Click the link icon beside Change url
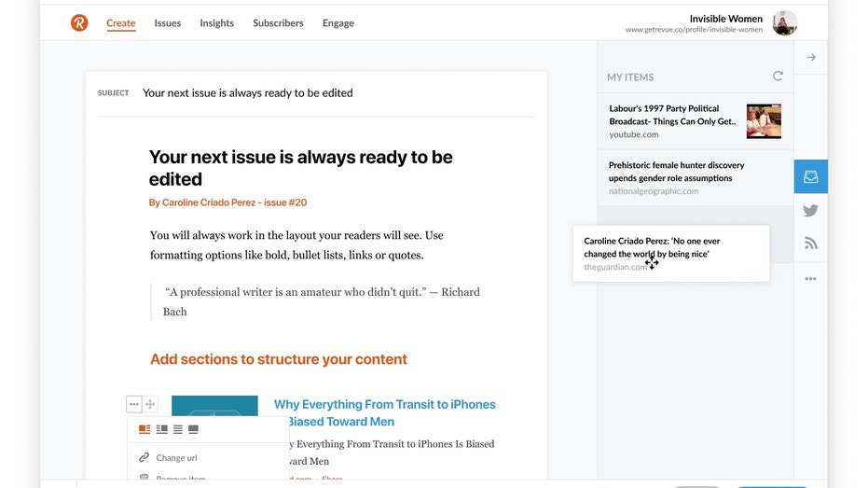This screenshot has height=488, width=868. tap(144, 457)
